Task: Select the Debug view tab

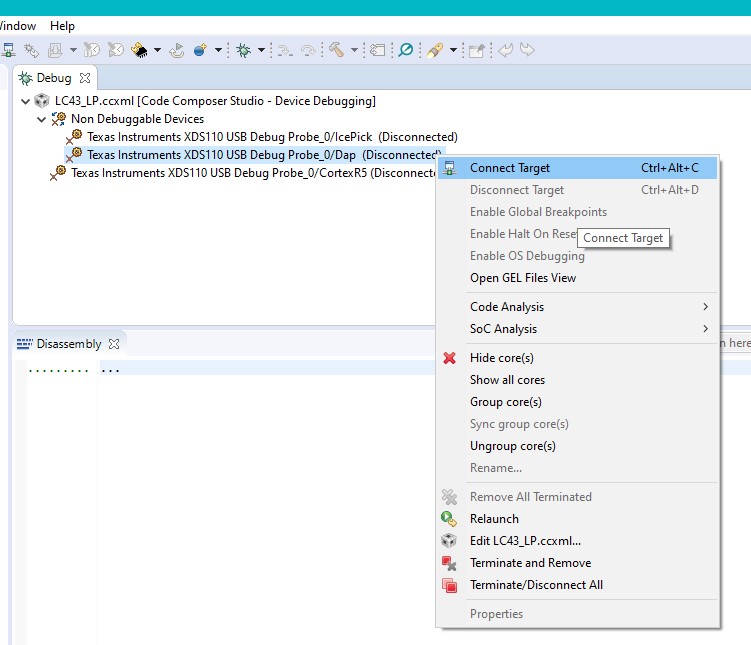Action: pyautogui.click(x=54, y=78)
